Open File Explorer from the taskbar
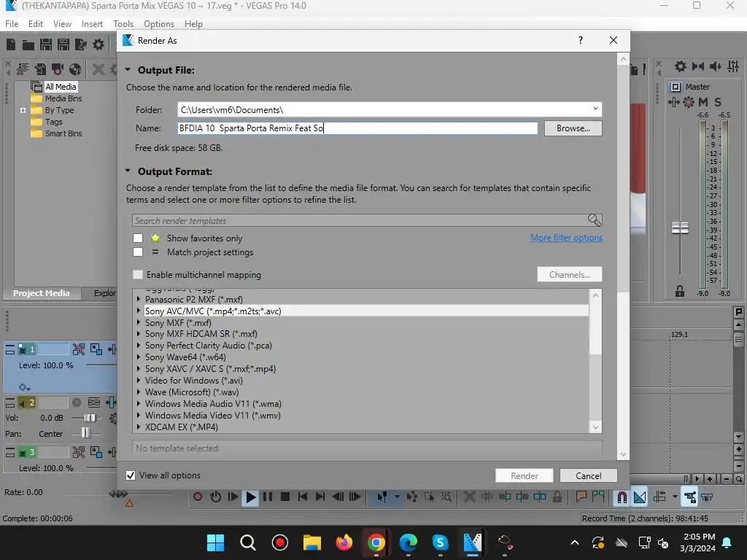747x560 pixels. 311,542
